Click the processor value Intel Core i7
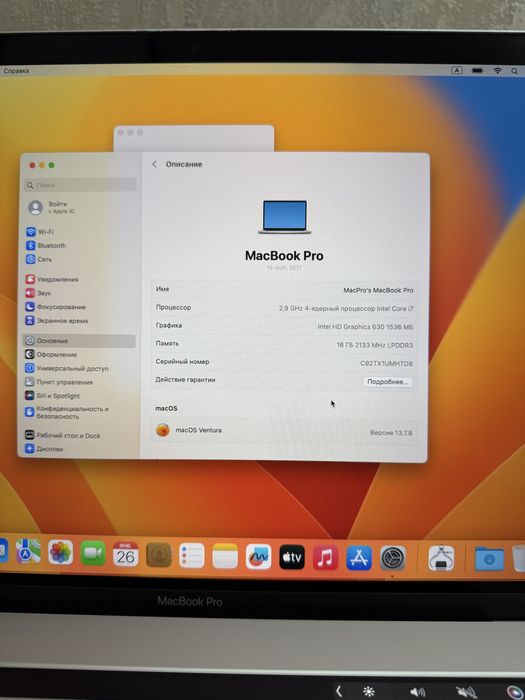 click(346, 308)
